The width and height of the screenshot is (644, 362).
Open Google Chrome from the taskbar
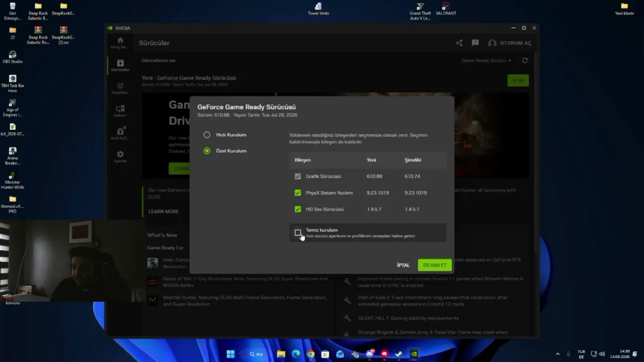coord(310,354)
